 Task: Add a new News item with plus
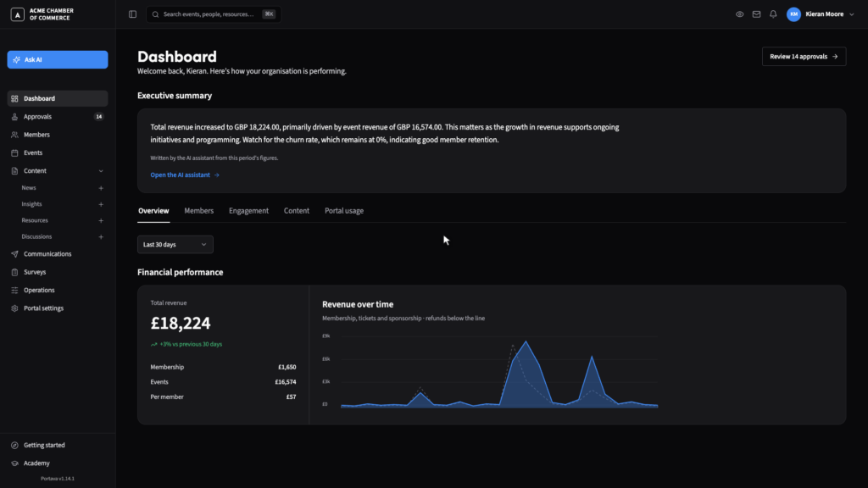(101, 188)
